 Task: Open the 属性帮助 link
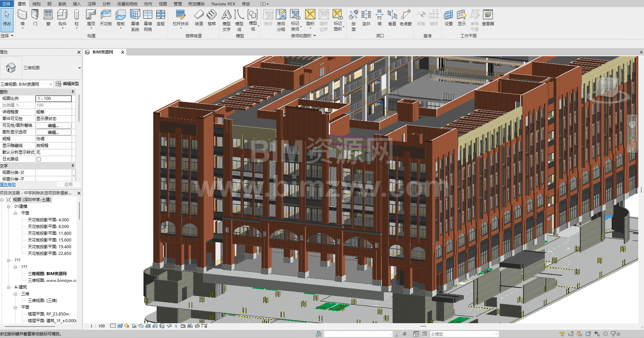[x=8, y=185]
